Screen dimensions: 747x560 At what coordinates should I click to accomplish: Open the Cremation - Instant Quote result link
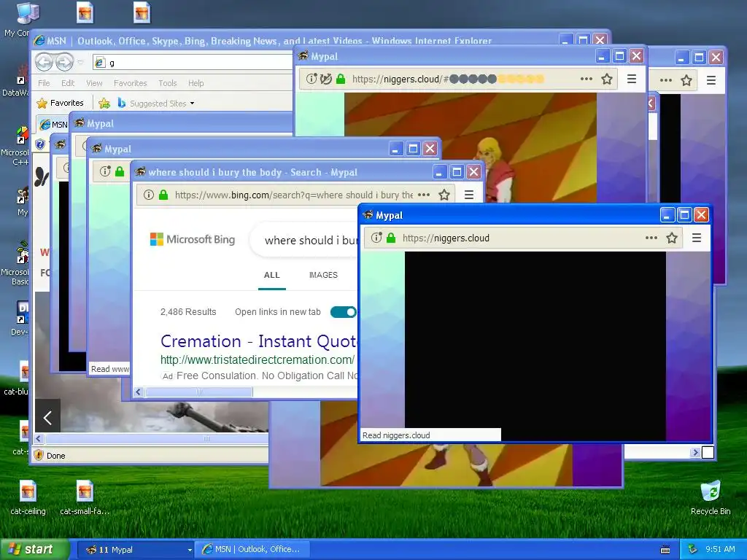point(259,341)
